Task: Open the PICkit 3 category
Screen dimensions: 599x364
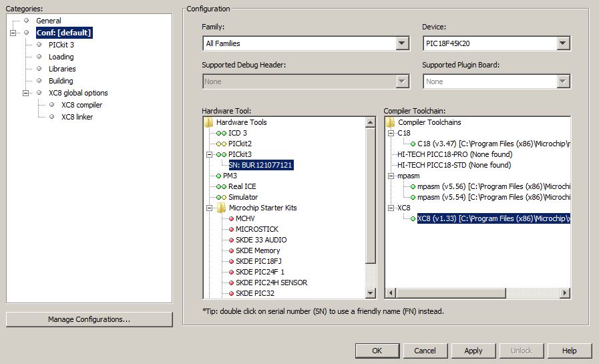Action: 61,45
